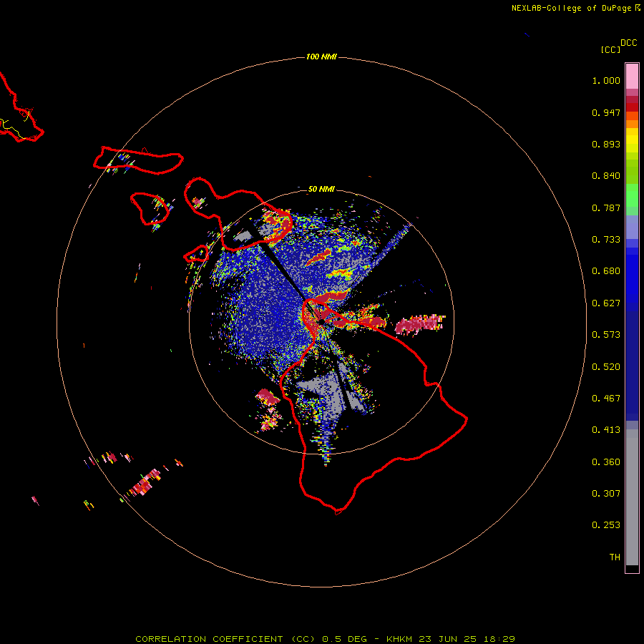
Task: Select the 0.307 legend value
Action: coord(606,494)
